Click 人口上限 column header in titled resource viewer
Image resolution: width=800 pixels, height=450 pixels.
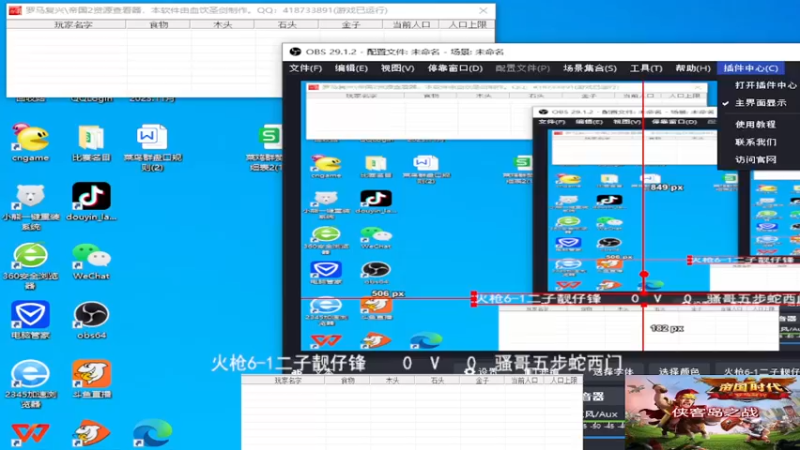467,24
